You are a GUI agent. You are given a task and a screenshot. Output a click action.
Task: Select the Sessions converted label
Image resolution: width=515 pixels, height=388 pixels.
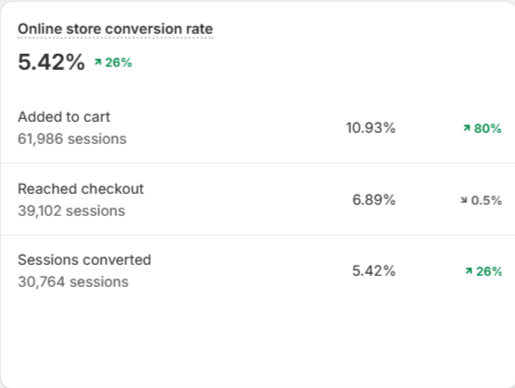point(84,260)
